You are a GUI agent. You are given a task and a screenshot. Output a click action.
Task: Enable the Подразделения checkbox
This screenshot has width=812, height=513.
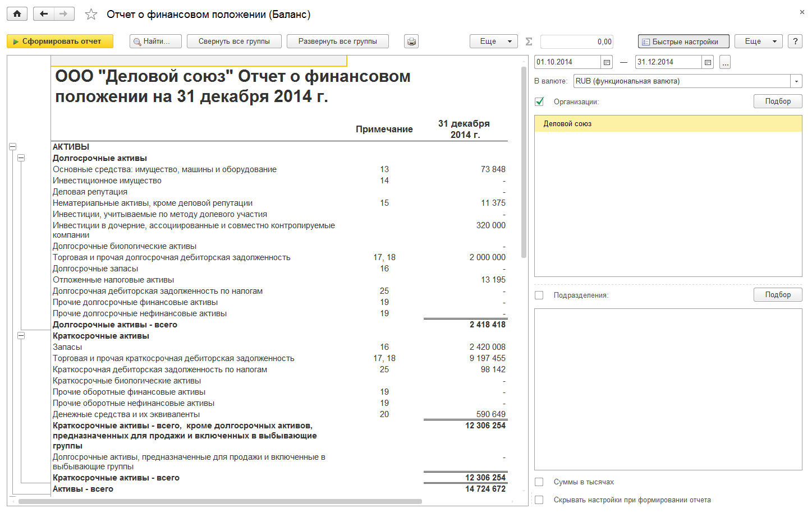pyautogui.click(x=539, y=295)
